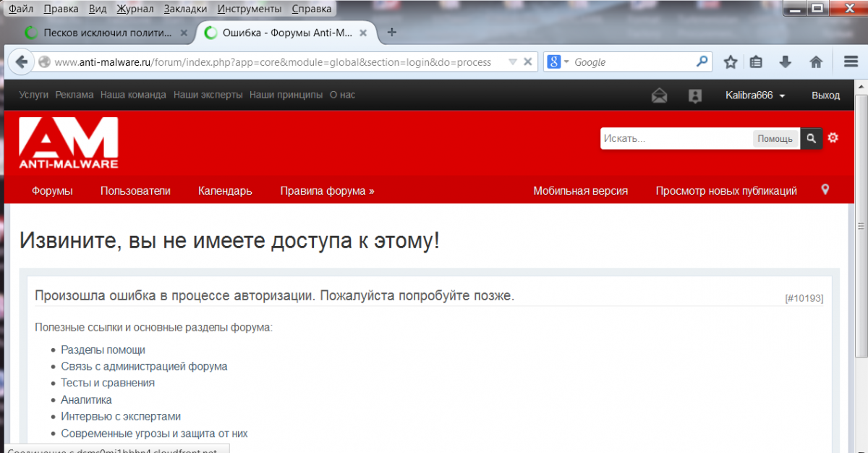The height and width of the screenshot is (453, 868).
Task: Open the Инструменты menu
Action: tap(250, 9)
